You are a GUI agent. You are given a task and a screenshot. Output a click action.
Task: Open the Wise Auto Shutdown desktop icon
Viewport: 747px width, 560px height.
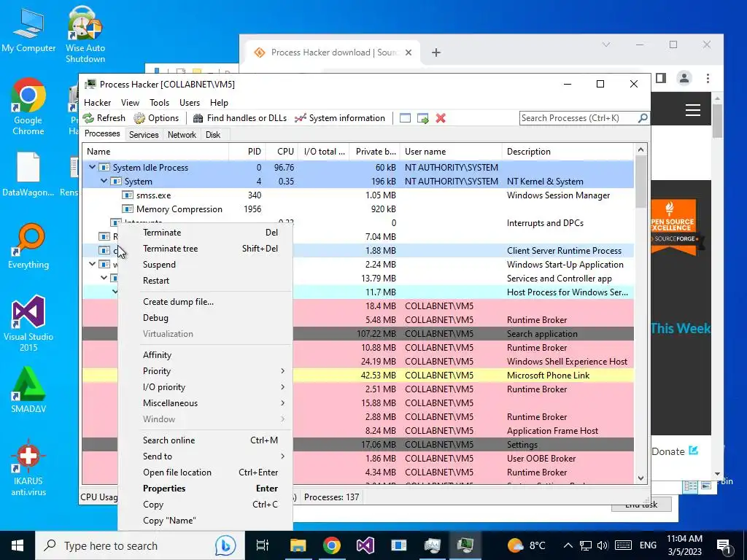[x=85, y=34]
